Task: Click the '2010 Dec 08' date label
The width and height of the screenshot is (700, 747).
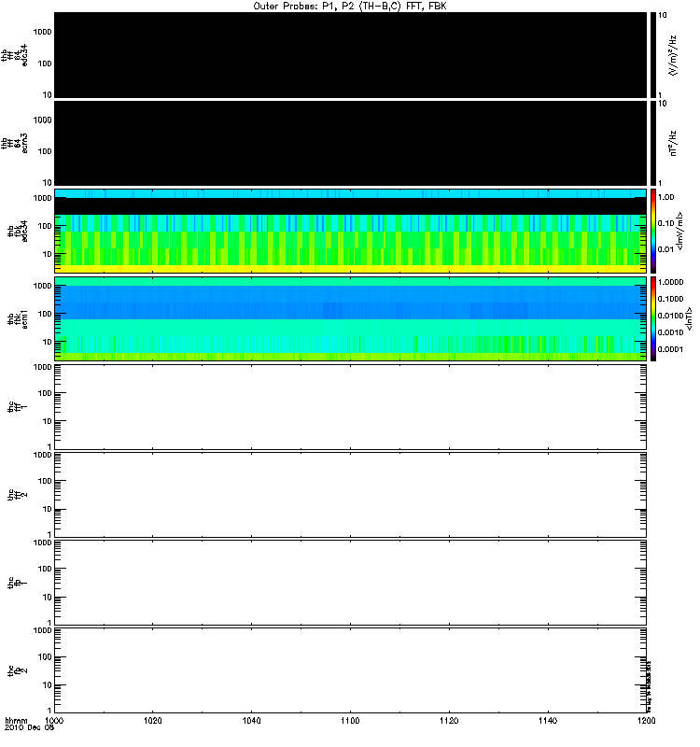Action: 30,728
